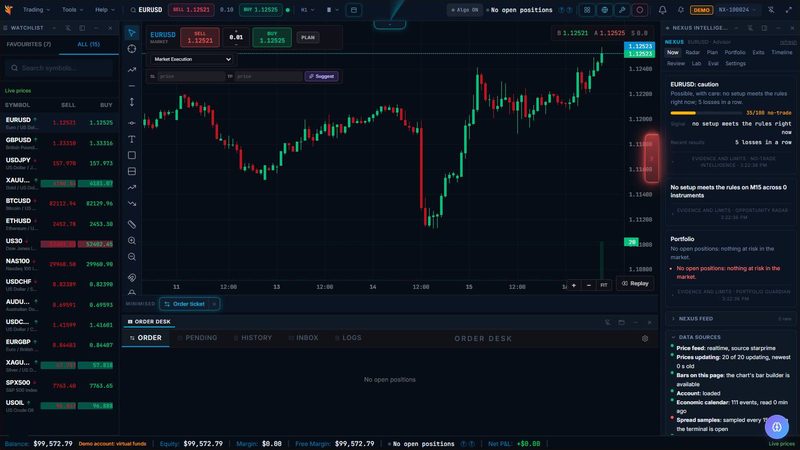This screenshot has width=800, height=450.
Task: Open the History tab in Order Desk
Action: 253,338
